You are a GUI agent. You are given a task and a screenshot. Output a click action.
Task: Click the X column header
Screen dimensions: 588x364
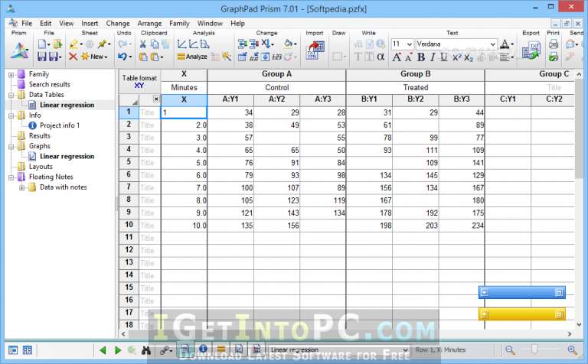point(184,100)
